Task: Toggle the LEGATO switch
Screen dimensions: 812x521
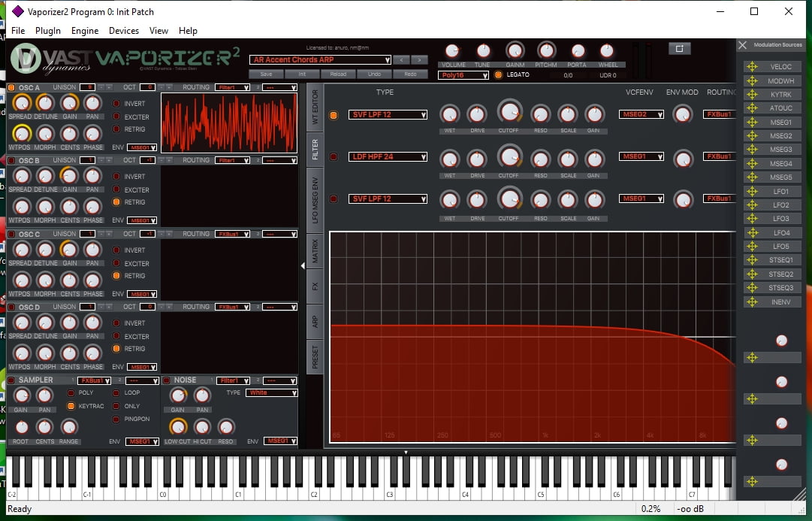Action: 498,74
